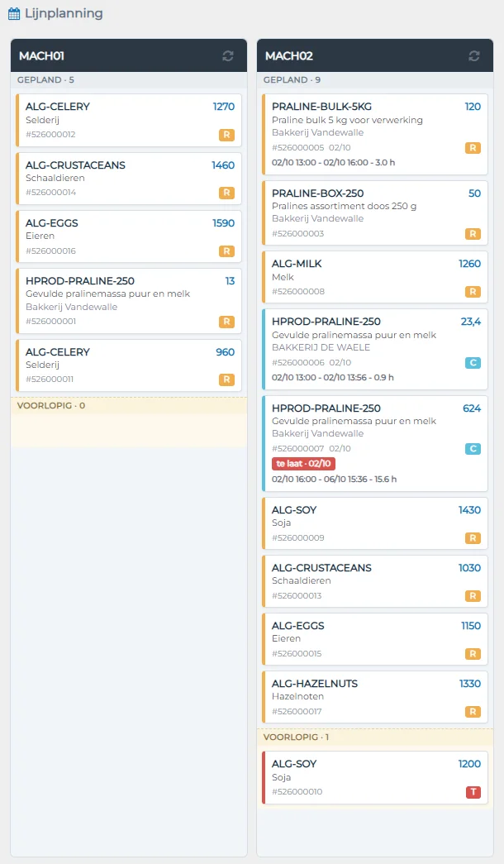Click R badge on ALG-MILK card
This screenshot has width=504, height=864.
(473, 292)
